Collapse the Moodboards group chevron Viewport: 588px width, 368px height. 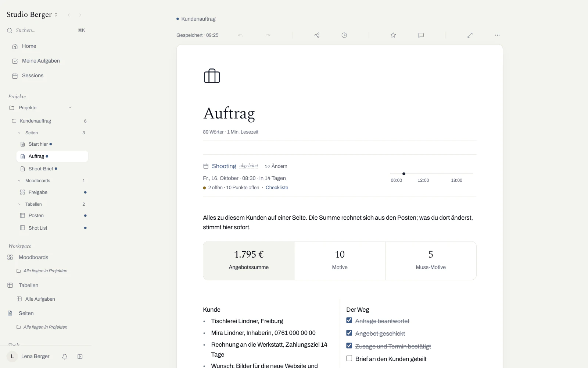coord(19,181)
